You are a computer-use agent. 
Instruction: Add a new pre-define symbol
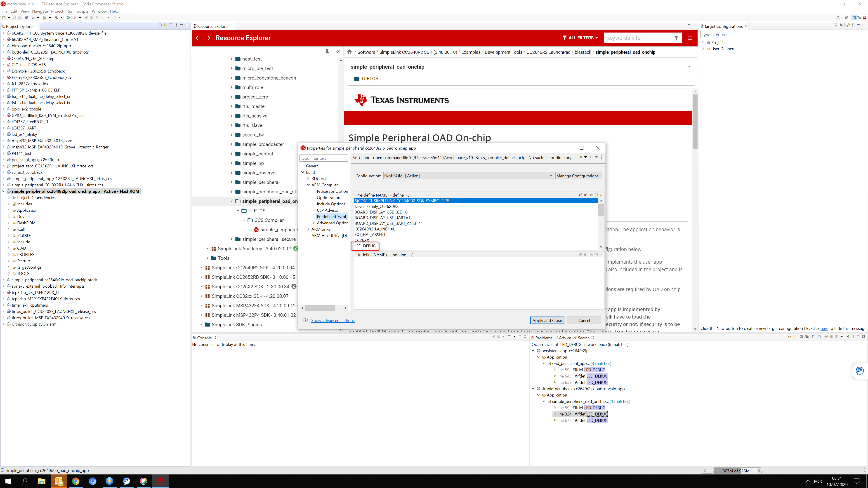(x=580, y=195)
